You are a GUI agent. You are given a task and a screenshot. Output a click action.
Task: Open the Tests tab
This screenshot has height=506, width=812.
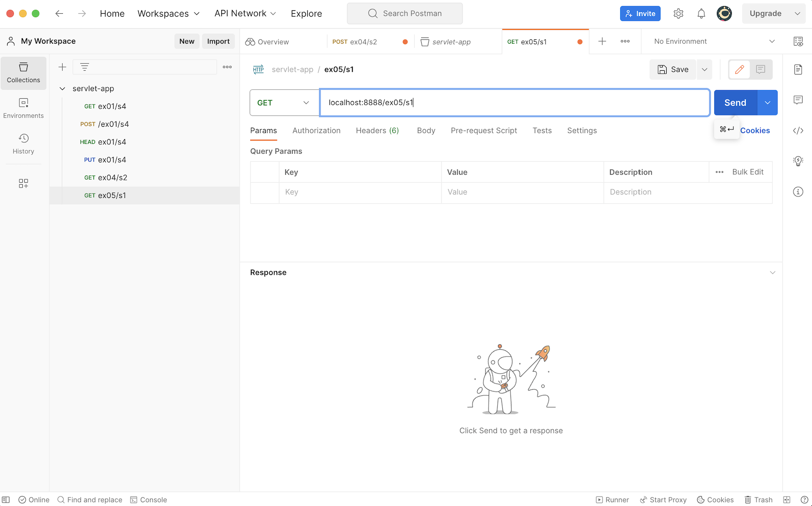click(x=542, y=131)
